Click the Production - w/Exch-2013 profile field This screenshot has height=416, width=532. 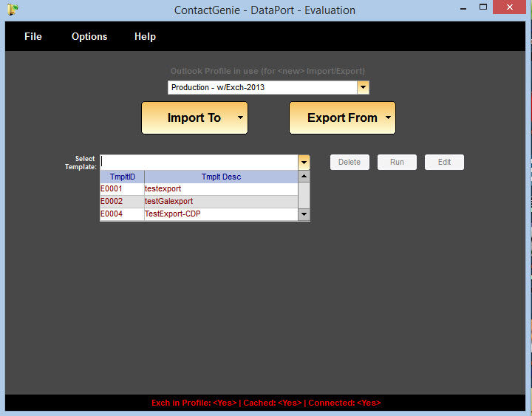(x=262, y=87)
